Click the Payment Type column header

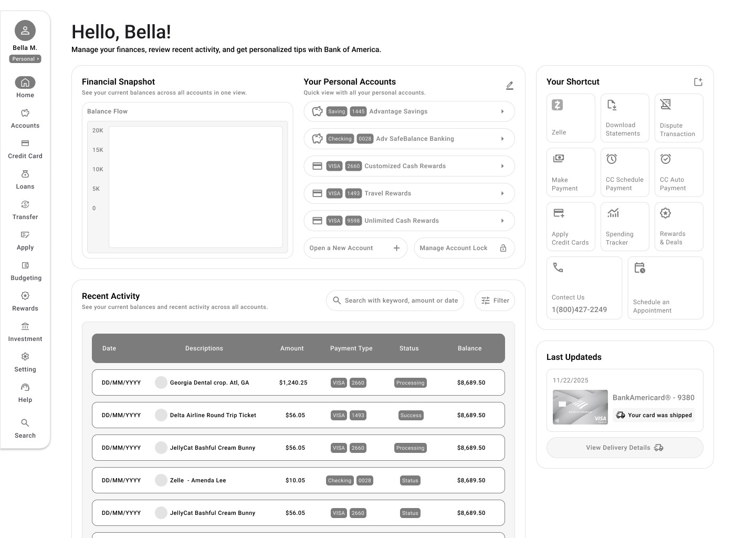tap(351, 348)
